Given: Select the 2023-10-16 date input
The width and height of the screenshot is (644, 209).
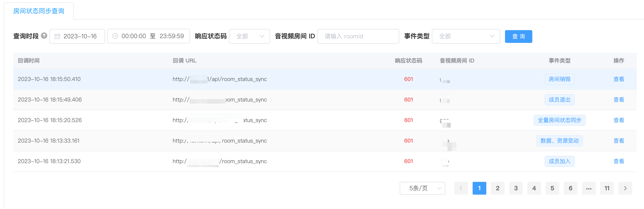Looking at the screenshot, I should click(80, 36).
